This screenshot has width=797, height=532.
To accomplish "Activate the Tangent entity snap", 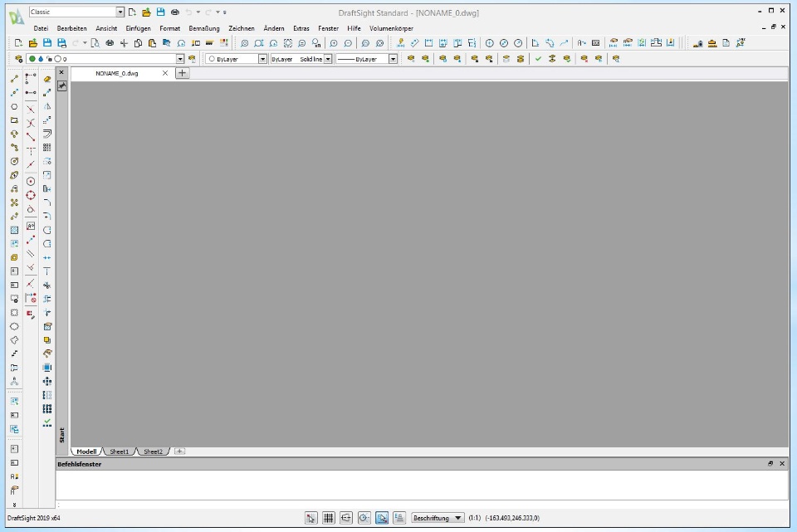I will (x=31, y=209).
